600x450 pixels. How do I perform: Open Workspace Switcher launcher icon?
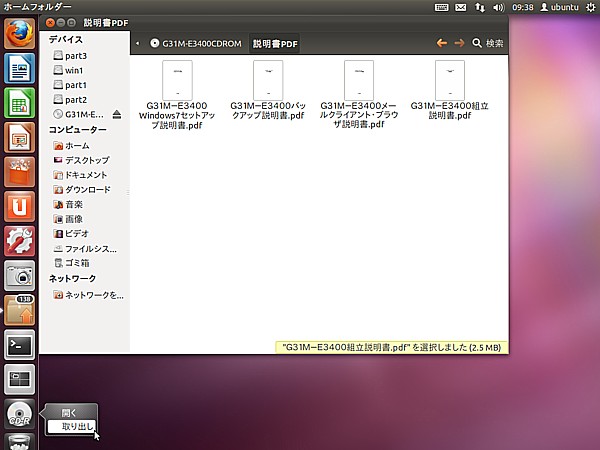point(19,379)
